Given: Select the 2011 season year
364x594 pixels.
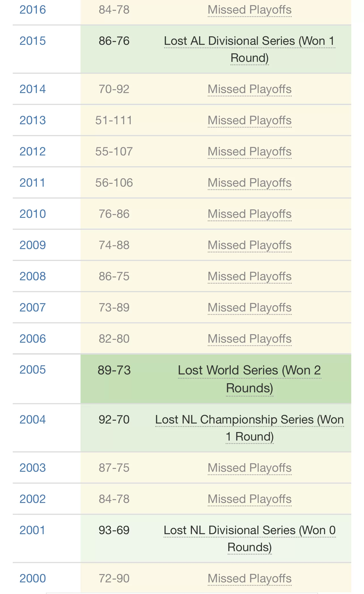Looking at the screenshot, I should tap(32, 183).
